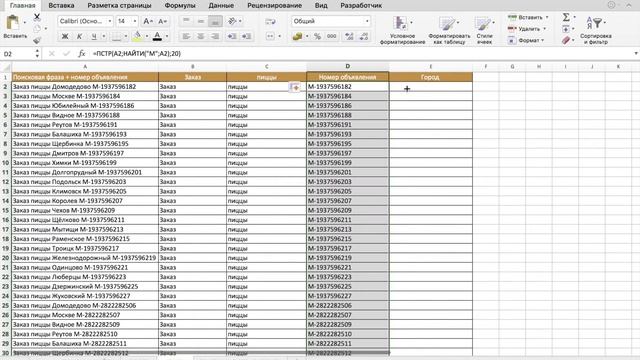Expand the Paste options arrow
This screenshot has width=640, height=360.
click(x=24, y=22)
